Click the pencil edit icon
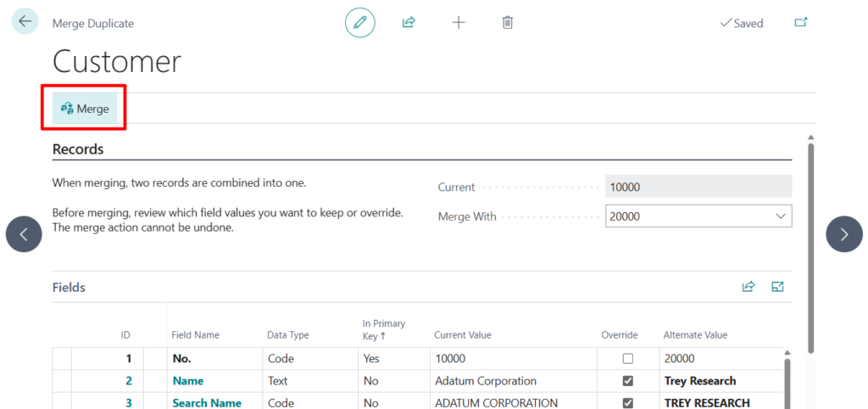 tap(359, 23)
